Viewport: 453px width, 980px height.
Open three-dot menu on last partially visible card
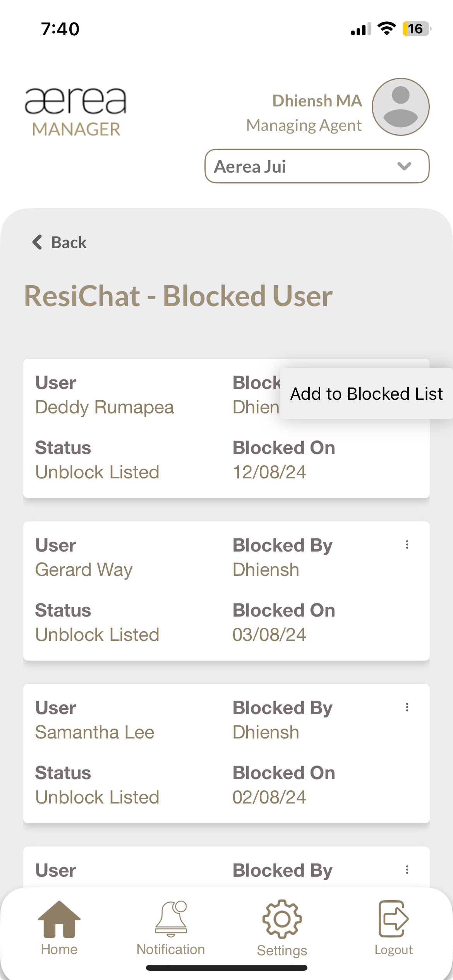407,870
